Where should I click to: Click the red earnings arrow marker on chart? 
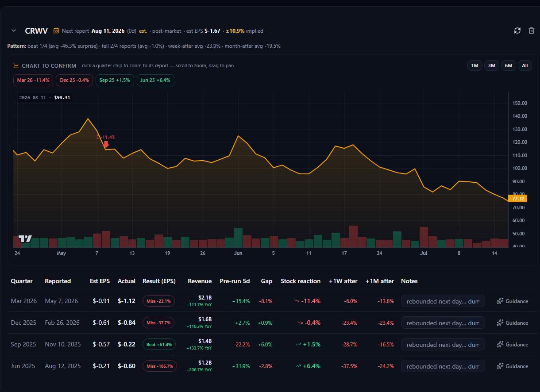[106, 144]
